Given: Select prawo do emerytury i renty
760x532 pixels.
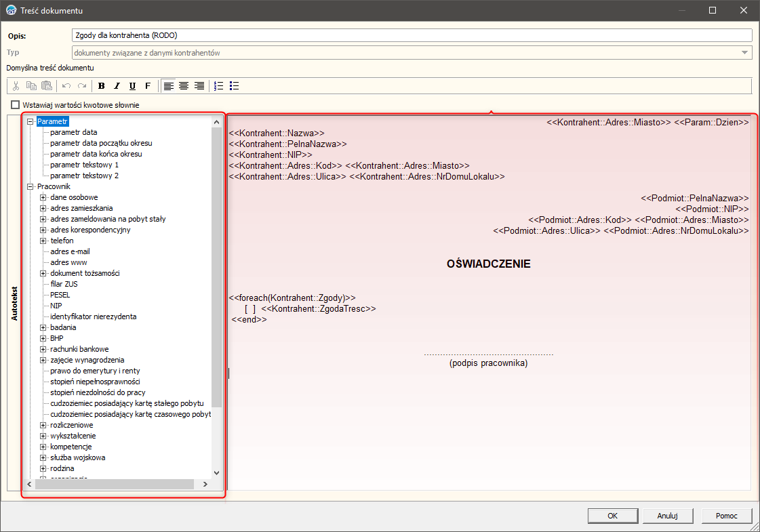Looking at the screenshot, I should pyautogui.click(x=95, y=371).
